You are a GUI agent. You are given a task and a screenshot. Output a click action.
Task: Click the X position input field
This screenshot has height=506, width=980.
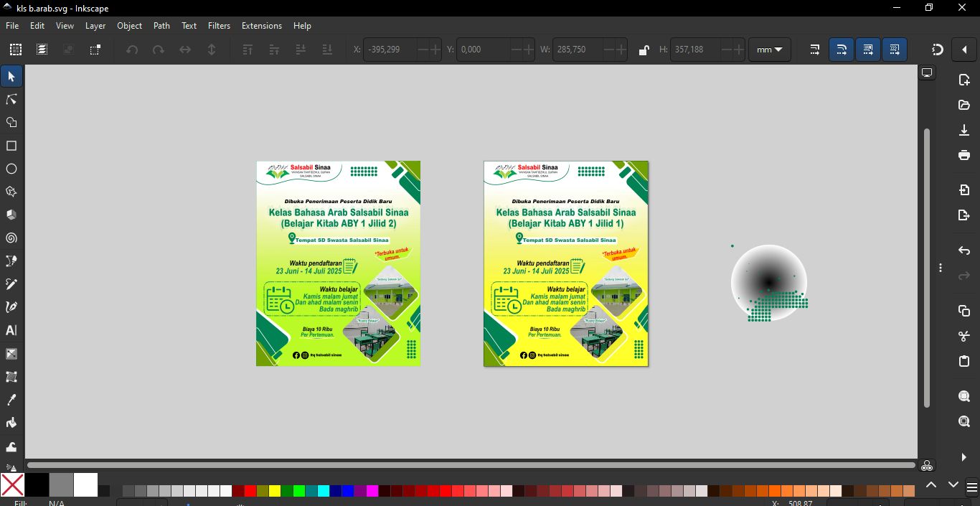[x=392, y=50]
